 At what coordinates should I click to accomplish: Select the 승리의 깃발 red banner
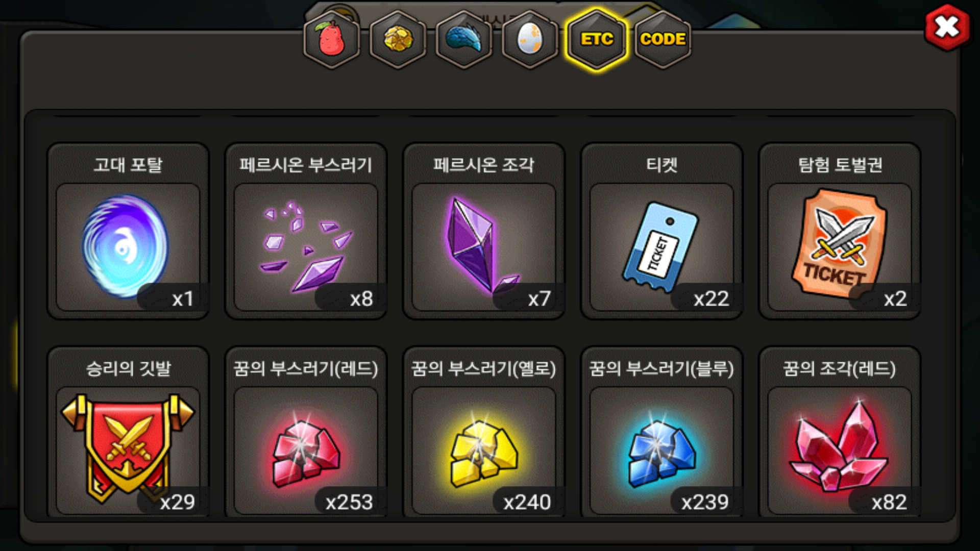coord(128,450)
